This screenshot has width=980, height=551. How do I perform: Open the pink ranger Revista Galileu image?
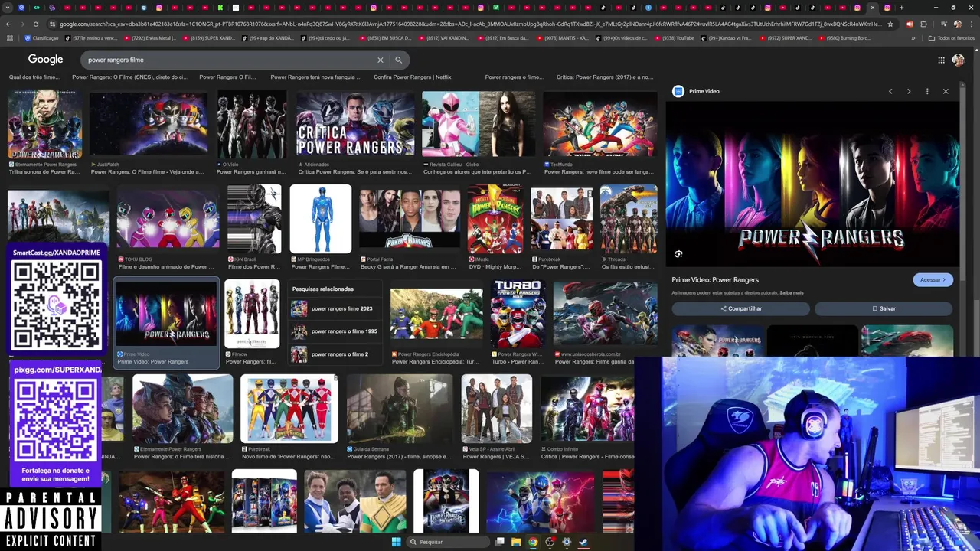tap(478, 124)
